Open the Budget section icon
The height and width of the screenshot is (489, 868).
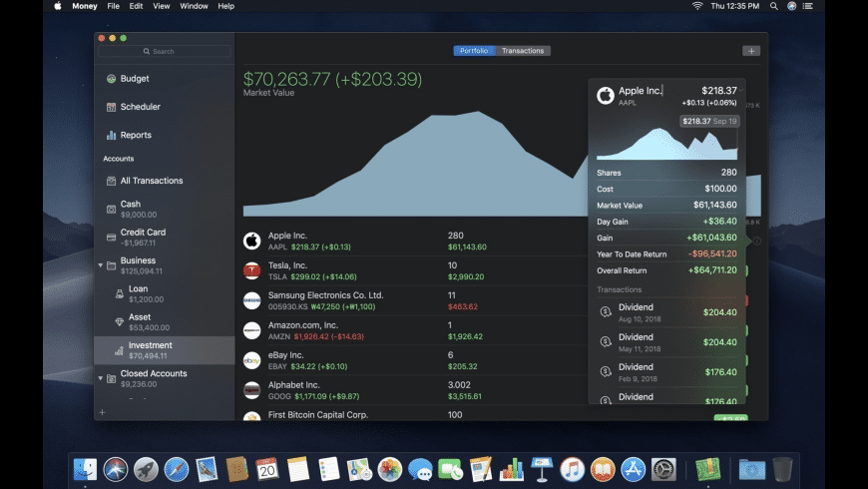(x=112, y=79)
